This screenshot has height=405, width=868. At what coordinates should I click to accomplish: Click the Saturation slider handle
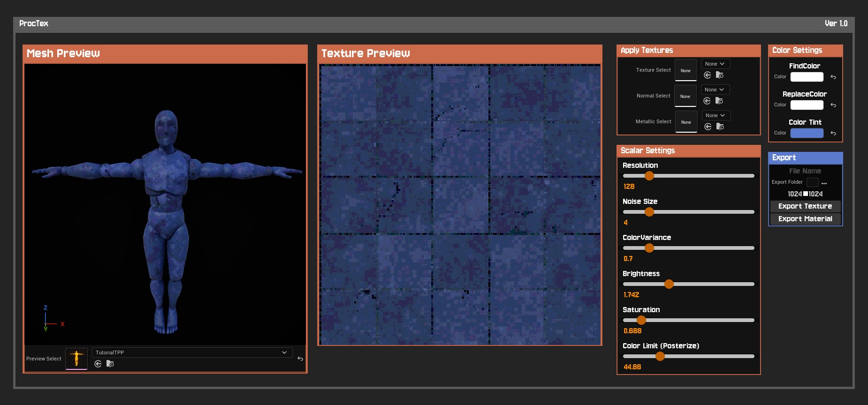641,320
